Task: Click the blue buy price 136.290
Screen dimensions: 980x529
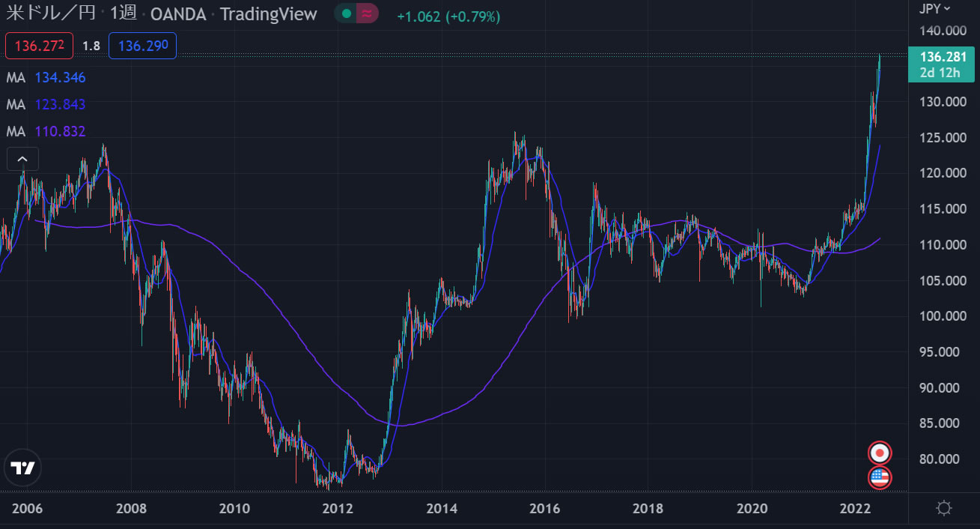Action: pos(142,46)
